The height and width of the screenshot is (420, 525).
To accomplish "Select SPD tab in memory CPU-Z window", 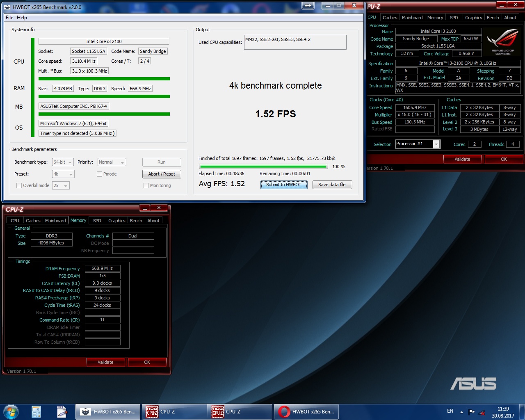I will (x=97, y=221).
